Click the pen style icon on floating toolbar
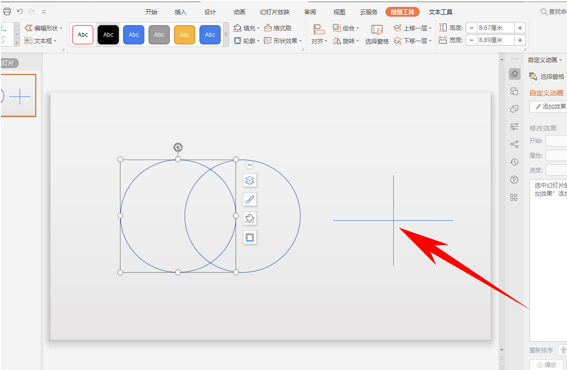The height and width of the screenshot is (370, 567). [250, 199]
